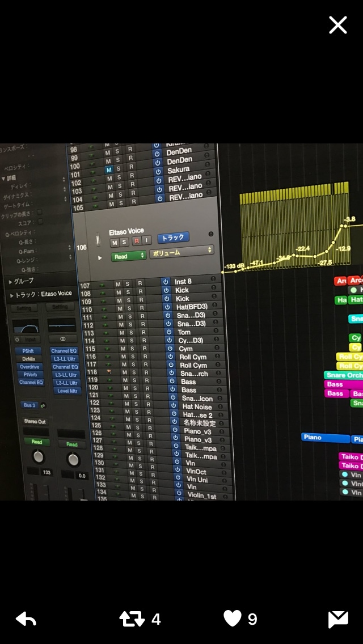
Task: Close the image viewer with the X
Action: tap(338, 25)
